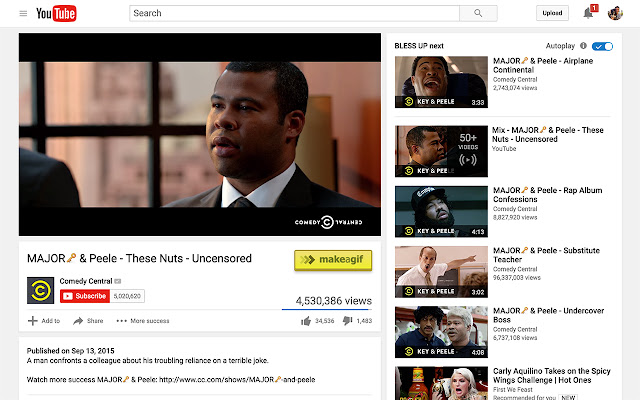Open the hamburger guide menu
The image size is (640, 400).
pos(23,13)
